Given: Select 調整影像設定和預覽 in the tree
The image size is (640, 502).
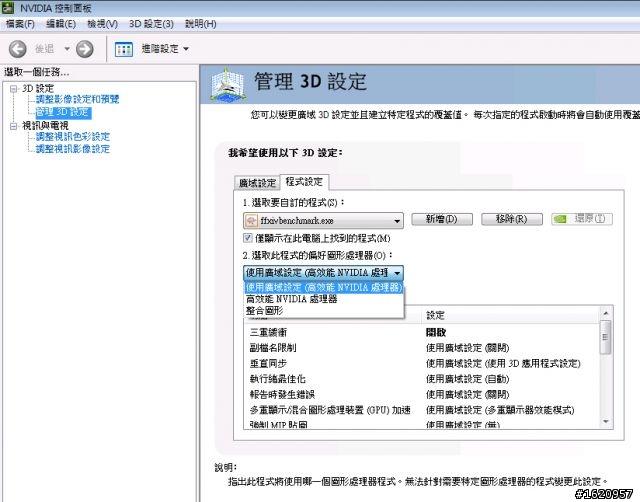Looking at the screenshot, I should [78, 99].
